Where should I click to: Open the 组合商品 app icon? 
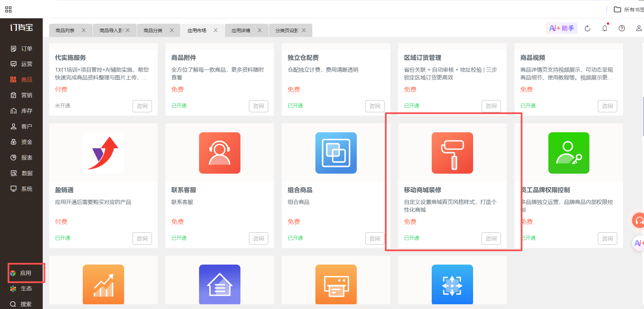(x=336, y=153)
